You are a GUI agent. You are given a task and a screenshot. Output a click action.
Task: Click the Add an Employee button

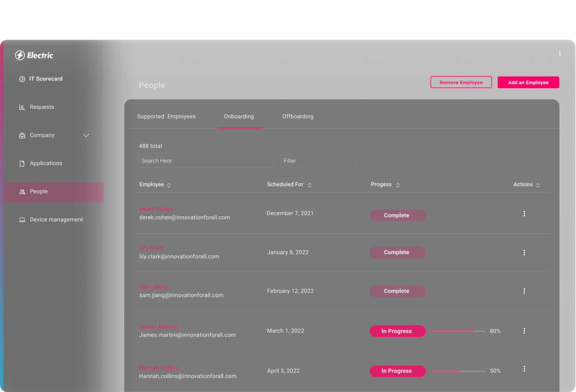528,82
